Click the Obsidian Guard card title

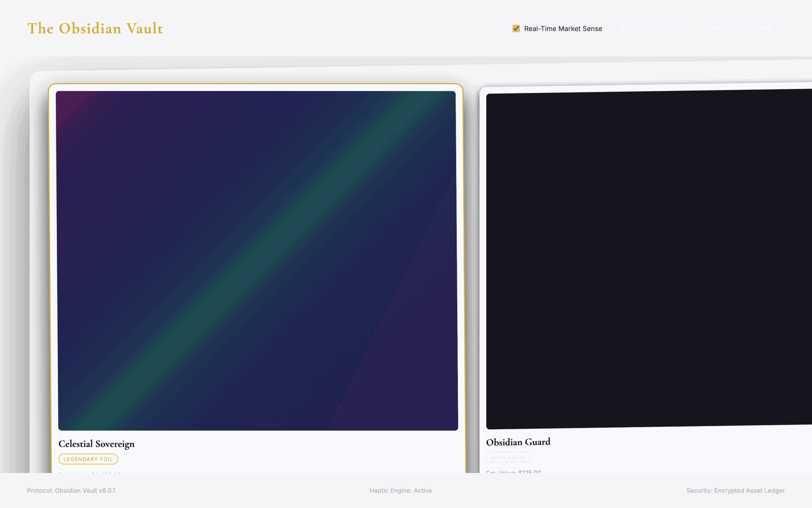click(x=518, y=442)
